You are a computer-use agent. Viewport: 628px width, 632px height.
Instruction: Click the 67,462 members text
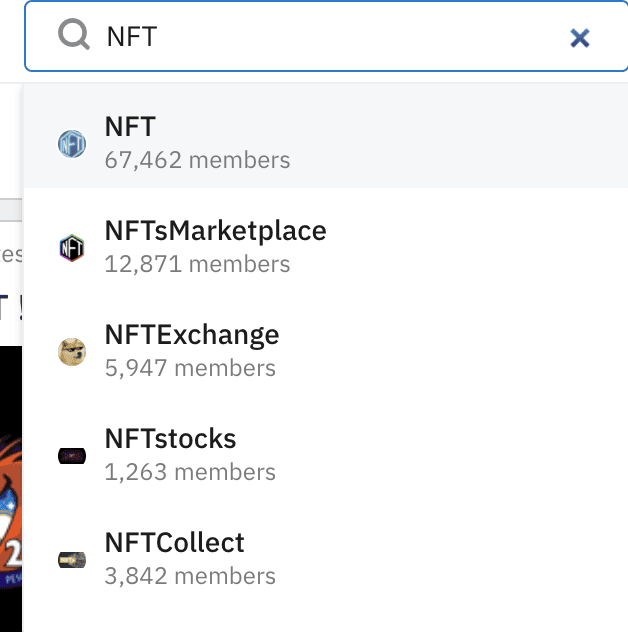[x=197, y=160]
